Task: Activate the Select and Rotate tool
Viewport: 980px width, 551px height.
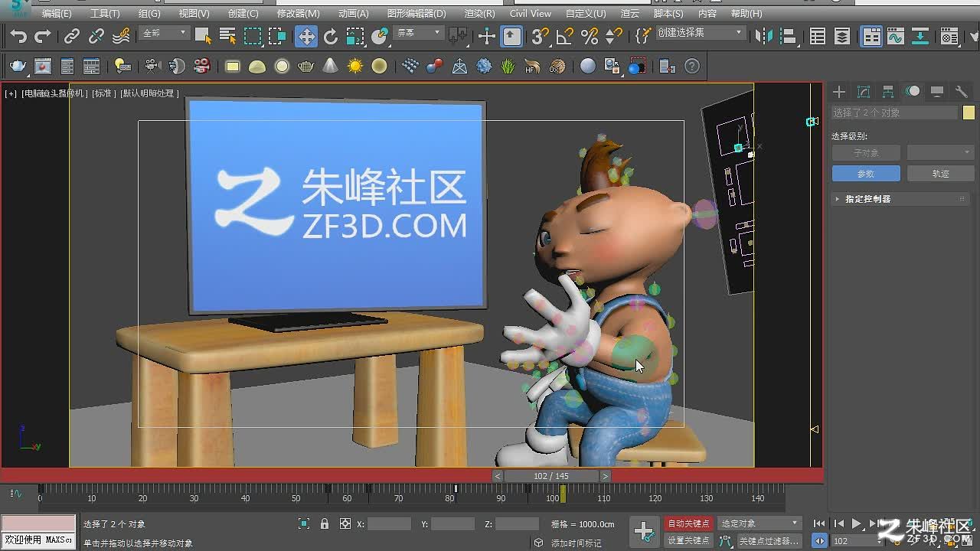Action: pyautogui.click(x=331, y=36)
